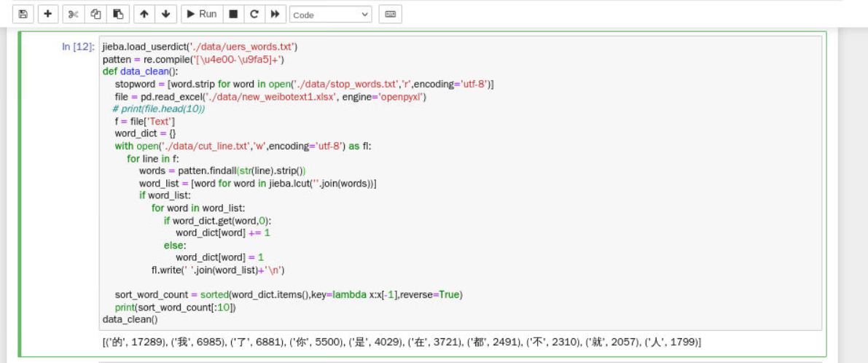Click the final data_clean() call line
This screenshot has height=363, width=868.
click(x=130, y=319)
